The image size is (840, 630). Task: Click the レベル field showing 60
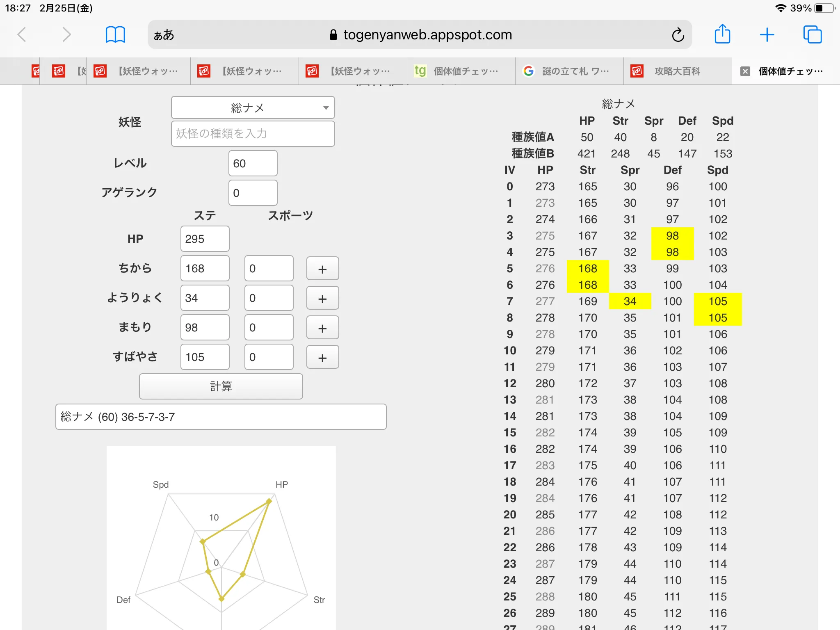click(x=253, y=163)
